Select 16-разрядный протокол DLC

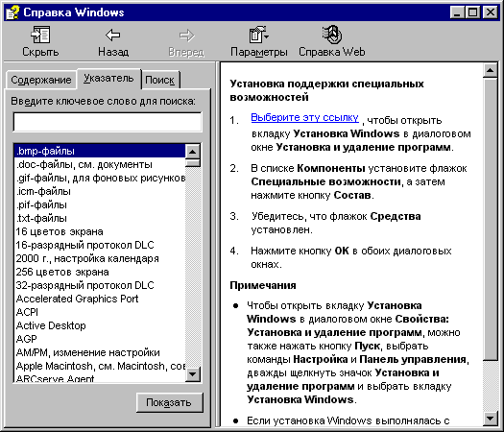(100, 245)
